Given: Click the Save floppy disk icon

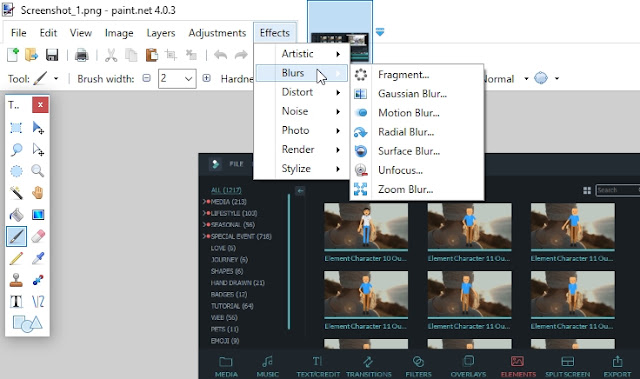Looking at the screenshot, I should pos(52,55).
